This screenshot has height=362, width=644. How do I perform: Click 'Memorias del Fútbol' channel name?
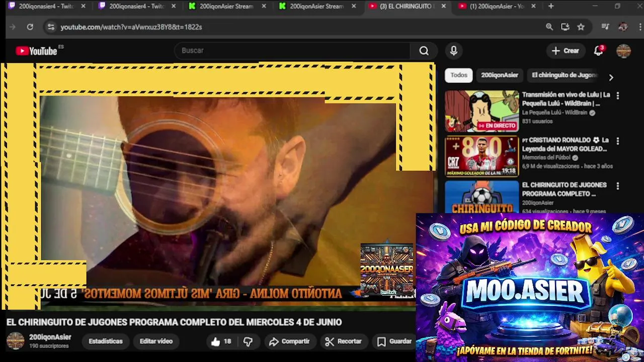click(x=546, y=157)
